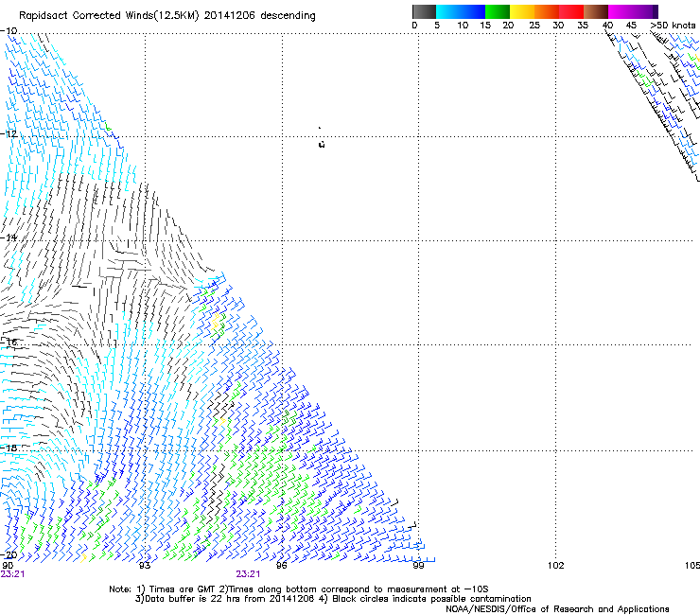Click the '23:21' time label beside longitude 96
700x615 pixels.
click(248, 574)
